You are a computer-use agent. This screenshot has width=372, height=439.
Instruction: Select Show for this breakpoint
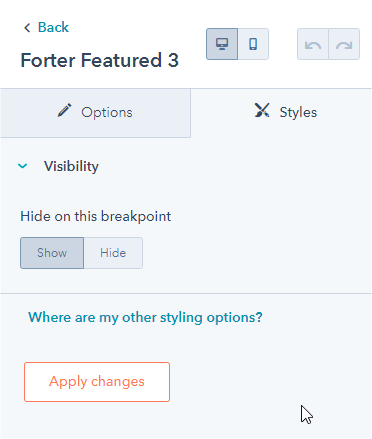[52, 253]
